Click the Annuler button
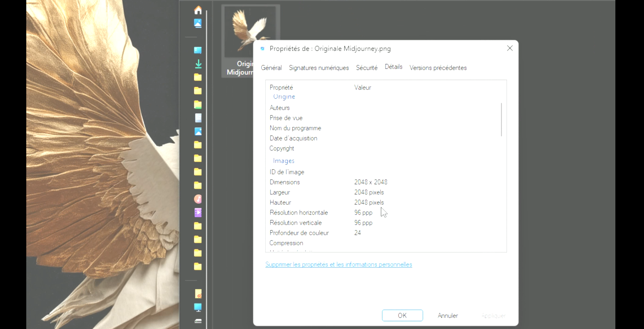The image size is (644, 329). point(448,316)
